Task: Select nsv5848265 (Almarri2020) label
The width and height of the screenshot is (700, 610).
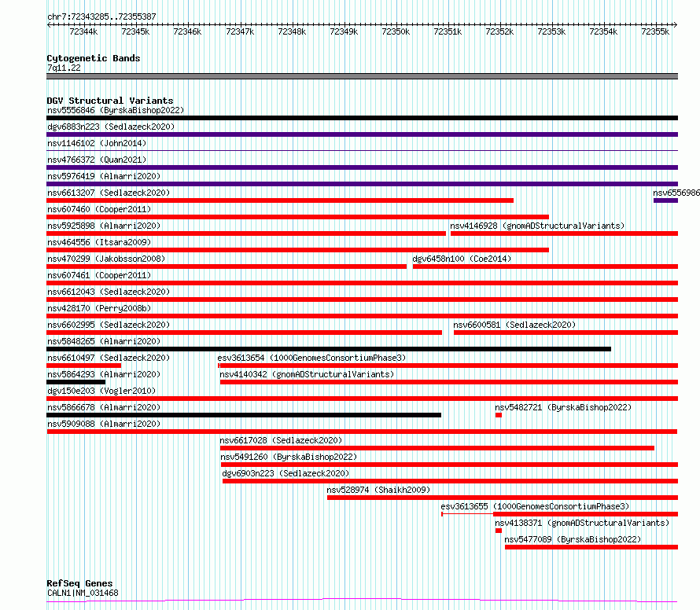Action: [x=104, y=341]
